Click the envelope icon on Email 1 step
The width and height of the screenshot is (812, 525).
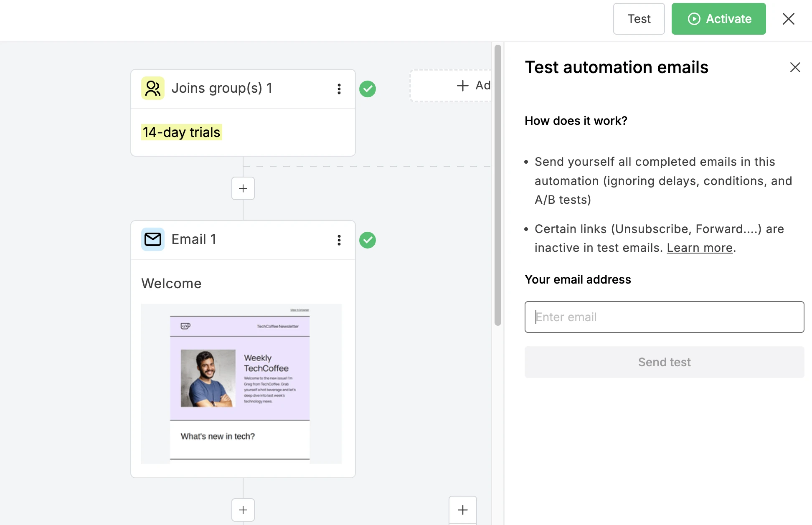pos(152,239)
